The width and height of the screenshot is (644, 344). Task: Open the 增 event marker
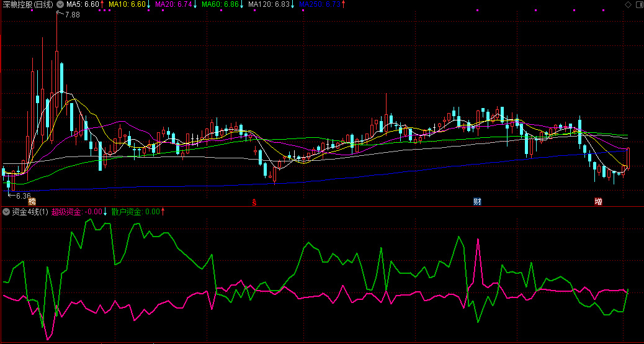point(598,201)
